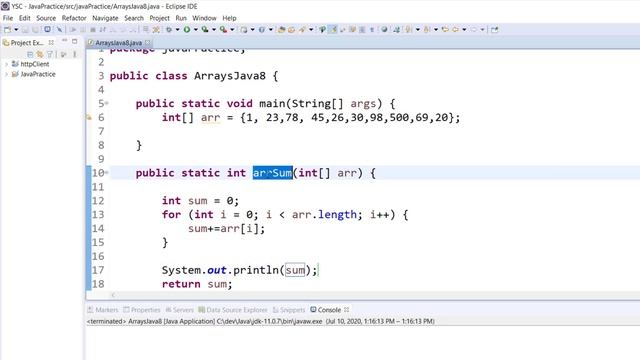Click the Open Type toolbar icon
The image size is (640, 360).
[281, 29]
